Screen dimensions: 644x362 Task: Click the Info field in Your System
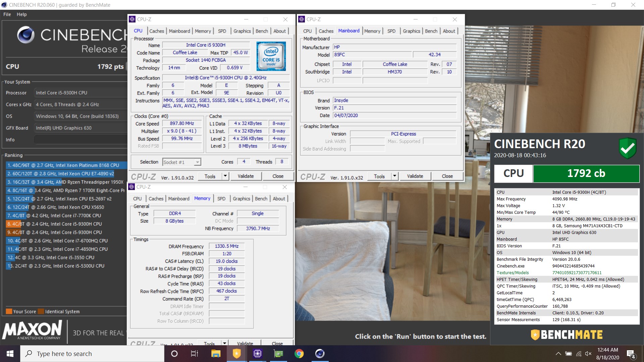80,140
